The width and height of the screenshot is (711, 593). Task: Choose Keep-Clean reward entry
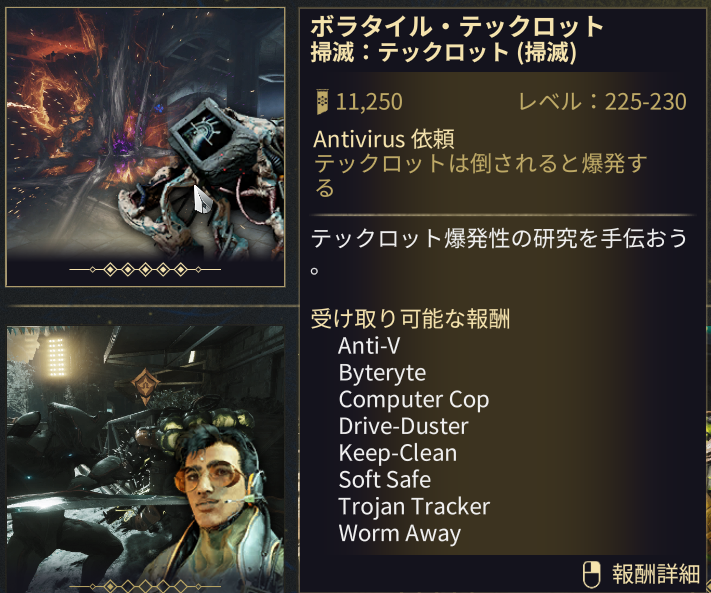tap(398, 453)
